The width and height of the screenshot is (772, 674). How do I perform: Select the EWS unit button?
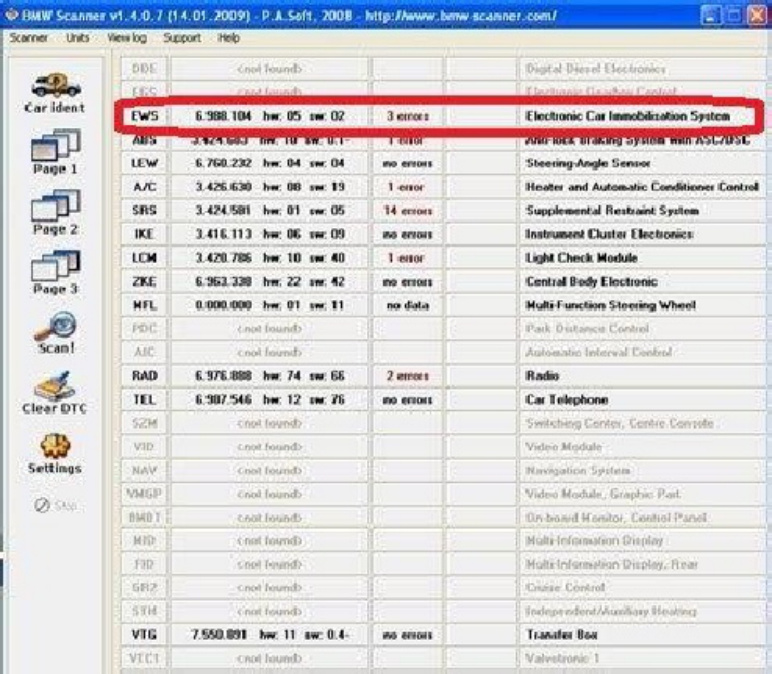click(144, 116)
